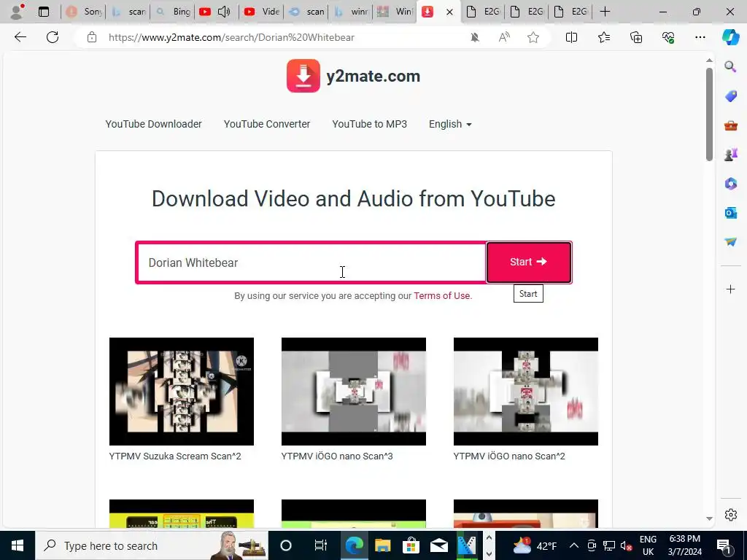Click title text YTPMV iÖGO nano Scan^2
747x560 pixels.
click(x=508, y=456)
